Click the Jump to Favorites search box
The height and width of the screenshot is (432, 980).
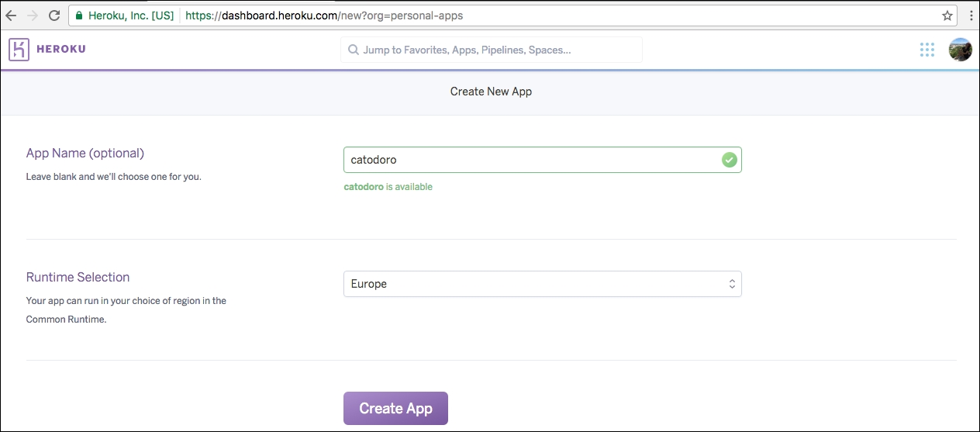pos(492,50)
